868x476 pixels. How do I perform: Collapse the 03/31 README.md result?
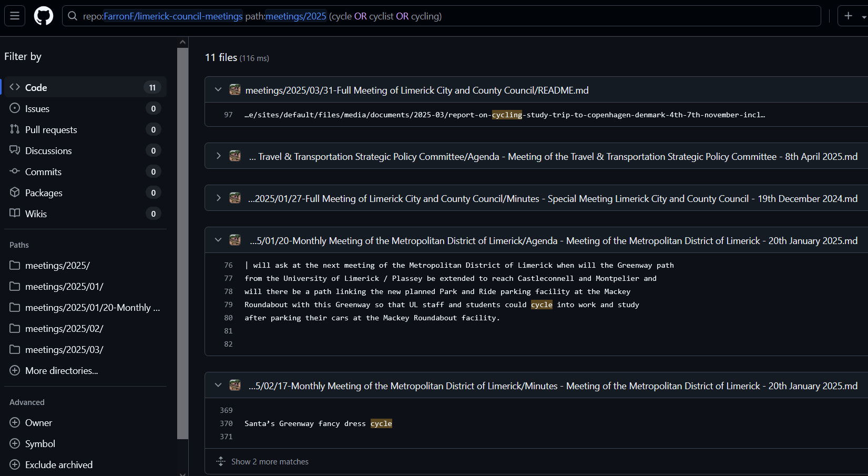pos(218,90)
